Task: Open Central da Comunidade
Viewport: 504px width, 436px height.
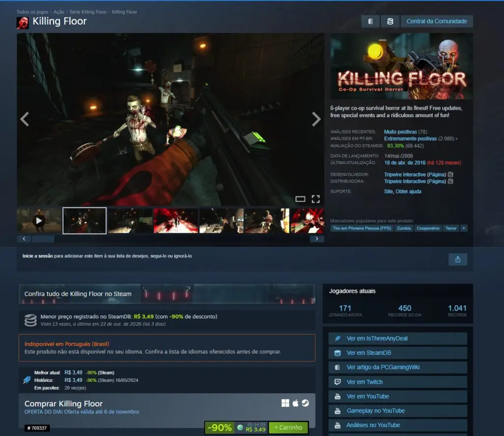Action: (437, 21)
